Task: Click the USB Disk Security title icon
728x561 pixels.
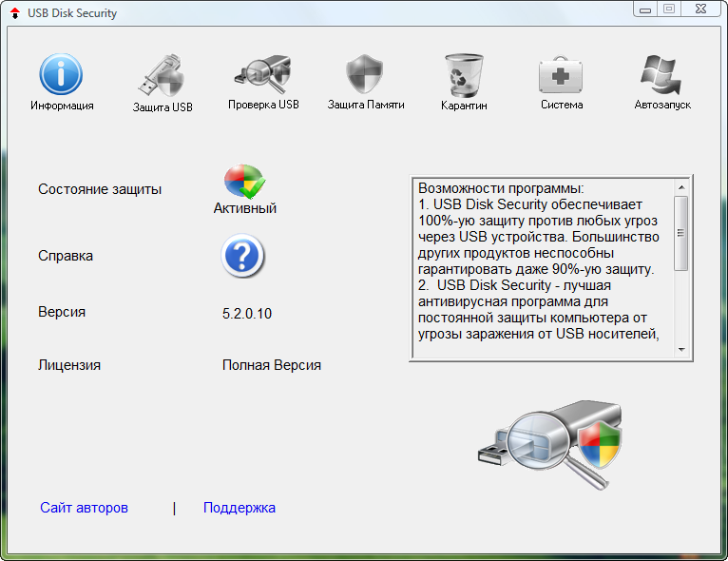Action: coord(15,13)
